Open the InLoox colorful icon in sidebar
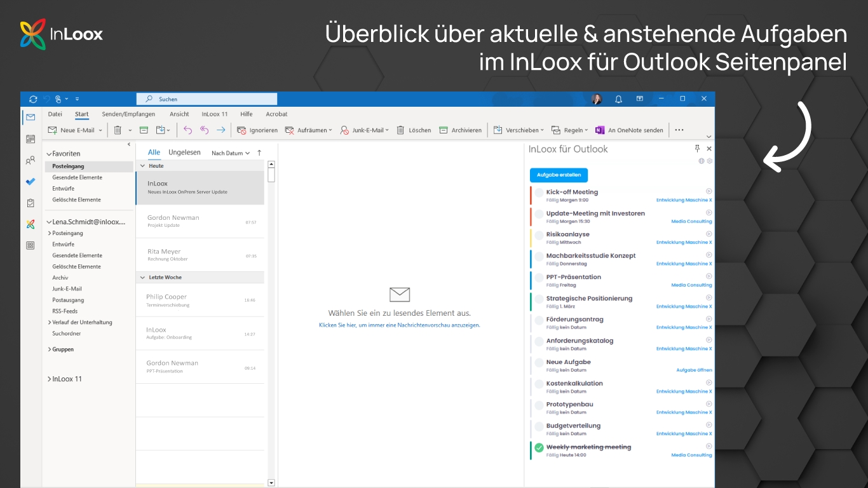 31,224
